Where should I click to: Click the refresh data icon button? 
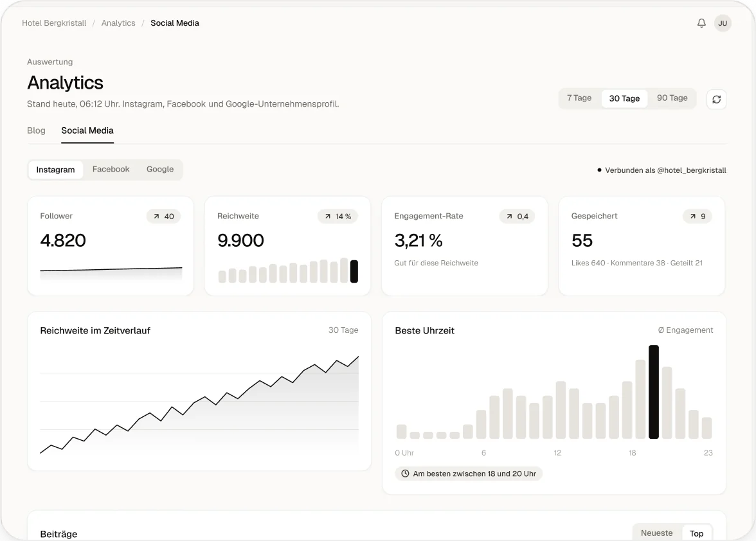716,99
